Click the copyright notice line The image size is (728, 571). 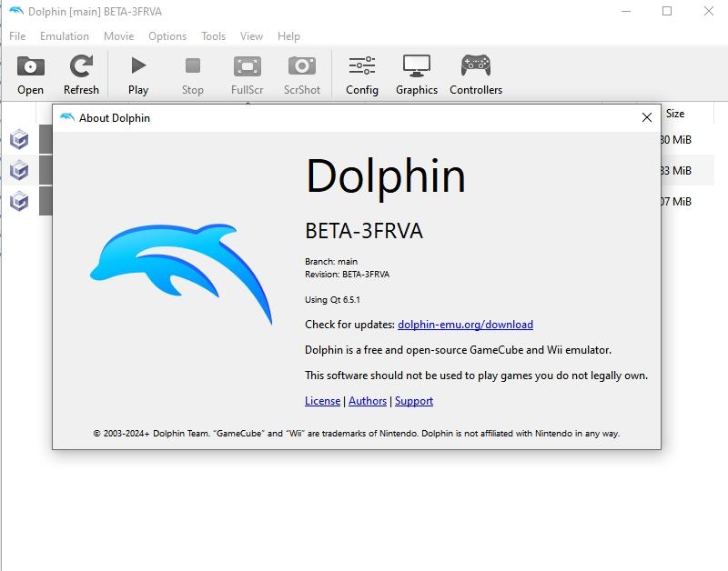[357, 433]
